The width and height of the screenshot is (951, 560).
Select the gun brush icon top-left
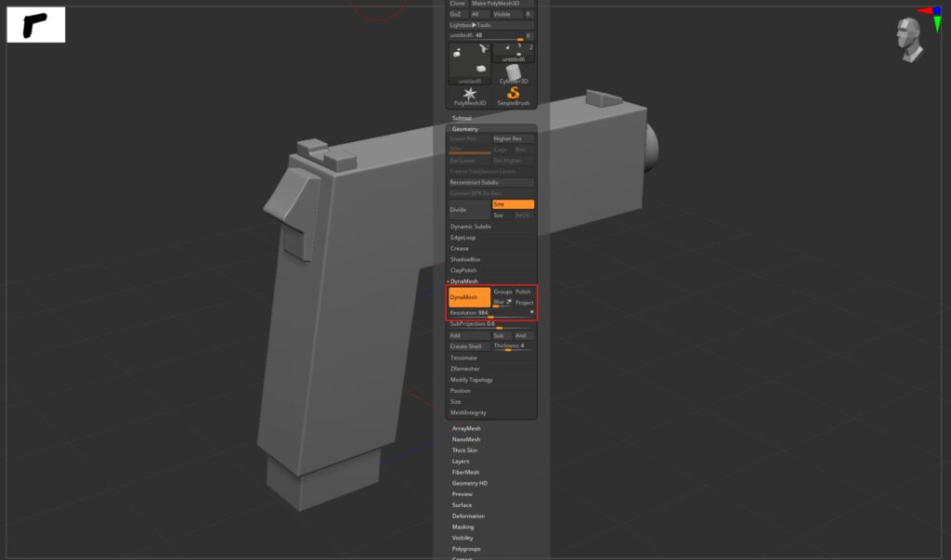(x=35, y=25)
